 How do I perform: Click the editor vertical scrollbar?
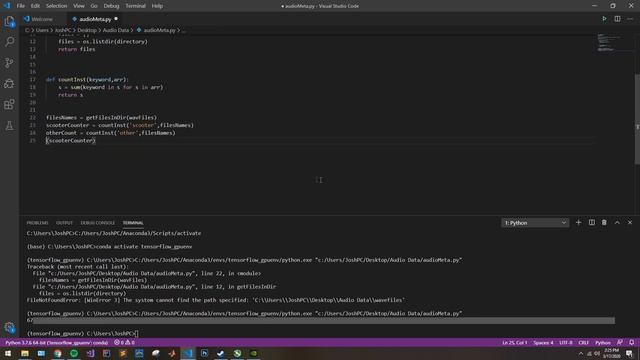pos(637,120)
